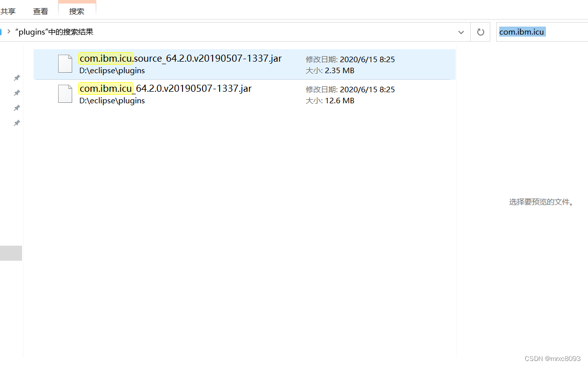588x366 pixels.
Task: Expand the address bar history dropdown
Action: point(461,32)
